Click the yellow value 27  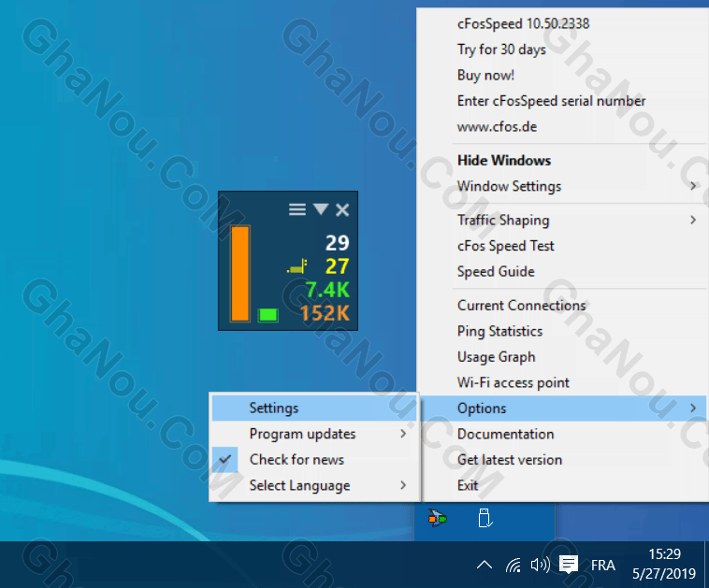[338, 266]
